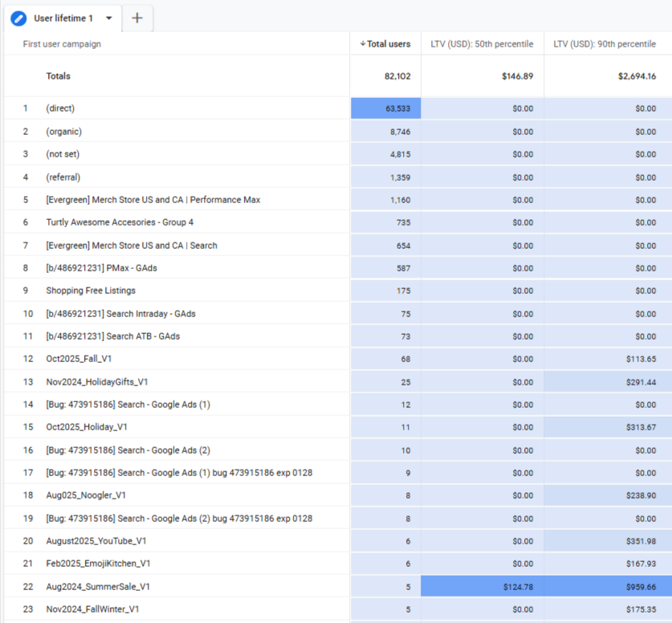The height and width of the screenshot is (623, 672).
Task: Add a new tab with plus icon
Action: (137, 18)
